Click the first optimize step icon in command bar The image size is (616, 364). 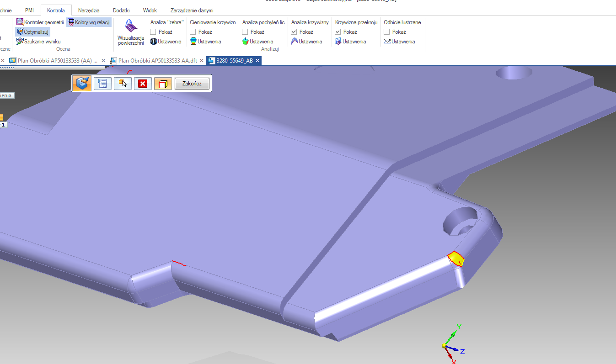[82, 84]
